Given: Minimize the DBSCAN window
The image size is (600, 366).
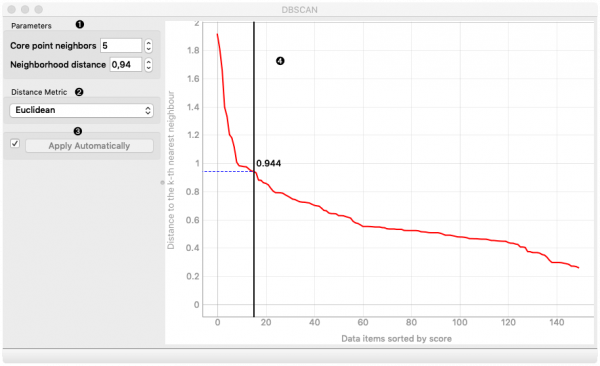Looking at the screenshot, I should coord(25,9).
